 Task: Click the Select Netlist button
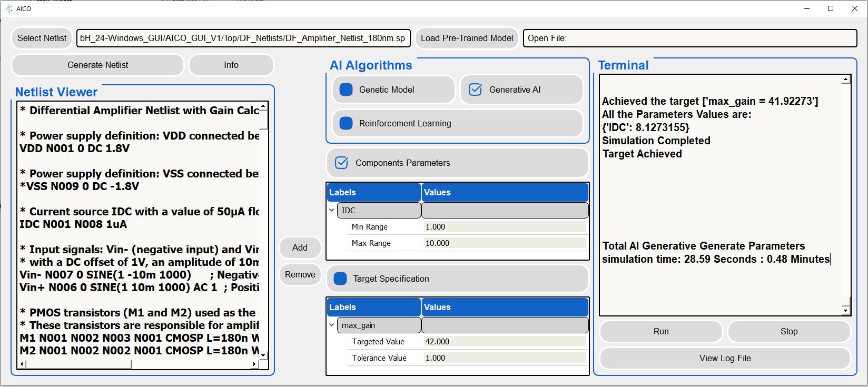tap(42, 38)
